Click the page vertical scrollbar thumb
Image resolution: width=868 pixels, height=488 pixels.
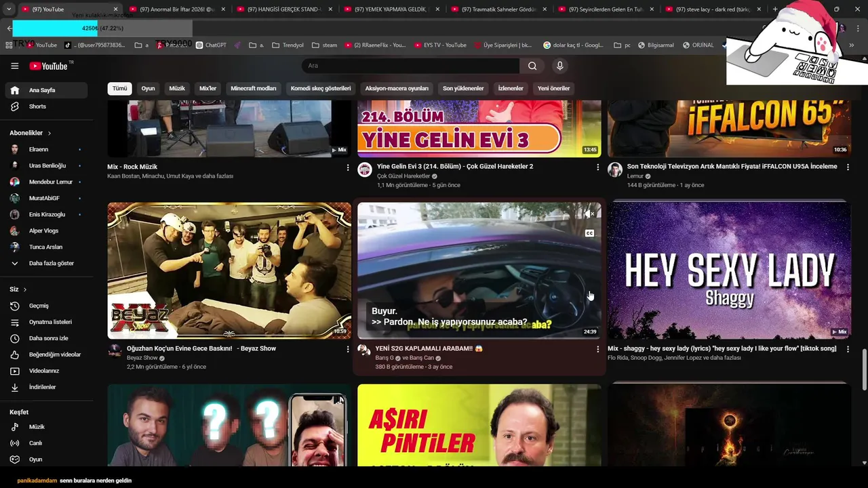pos(864,370)
